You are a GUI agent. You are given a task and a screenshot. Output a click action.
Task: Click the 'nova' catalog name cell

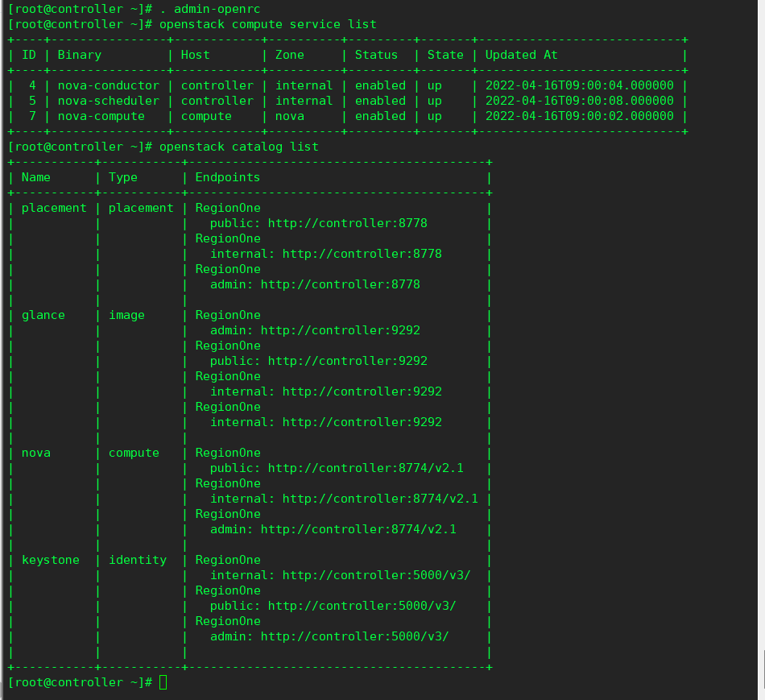point(35,453)
